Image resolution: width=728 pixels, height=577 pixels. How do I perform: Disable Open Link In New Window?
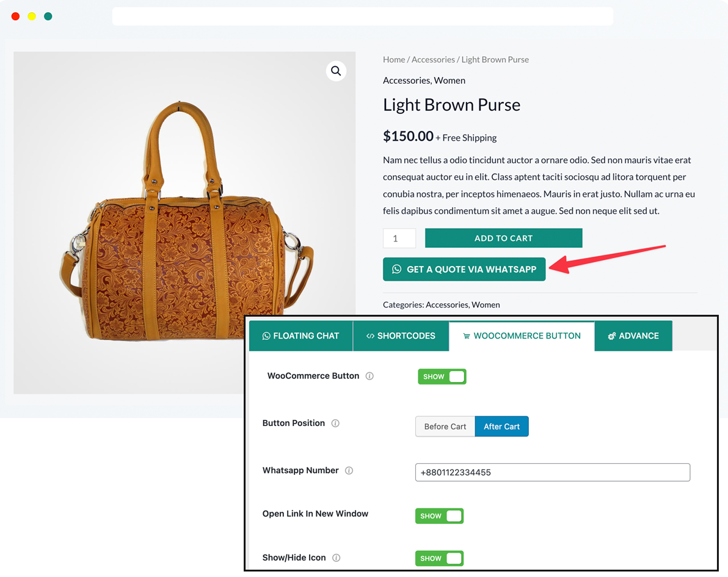coord(439,516)
